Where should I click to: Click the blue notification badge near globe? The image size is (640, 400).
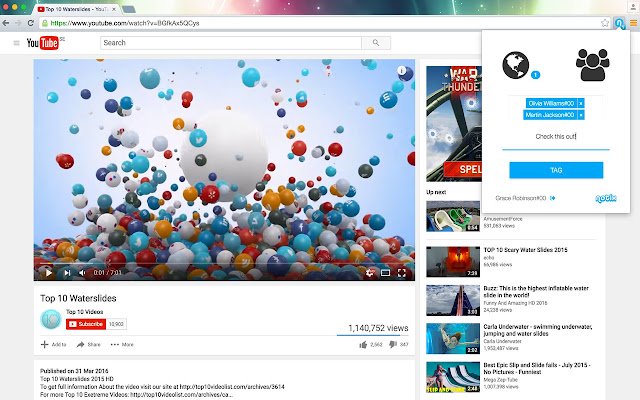(x=536, y=75)
